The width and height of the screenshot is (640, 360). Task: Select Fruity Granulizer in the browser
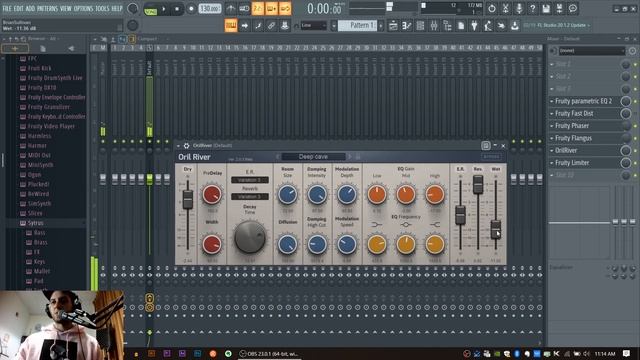point(49,107)
